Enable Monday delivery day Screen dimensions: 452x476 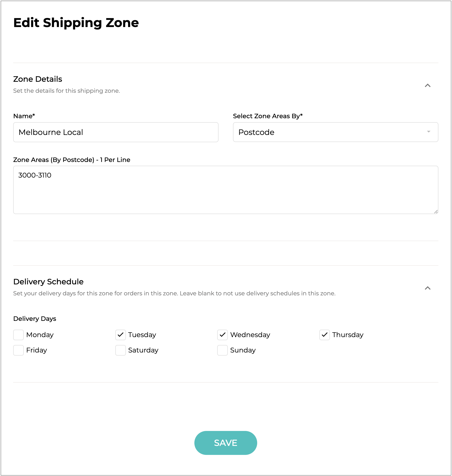pyautogui.click(x=18, y=335)
